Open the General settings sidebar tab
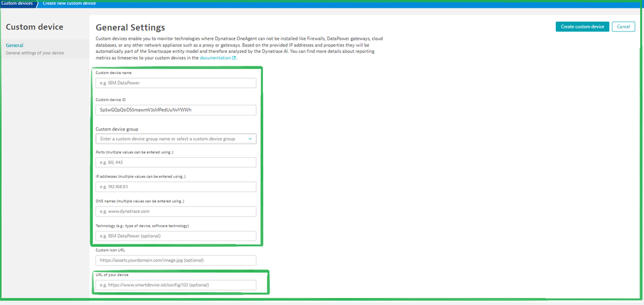The width and height of the screenshot is (644, 305). (x=14, y=46)
